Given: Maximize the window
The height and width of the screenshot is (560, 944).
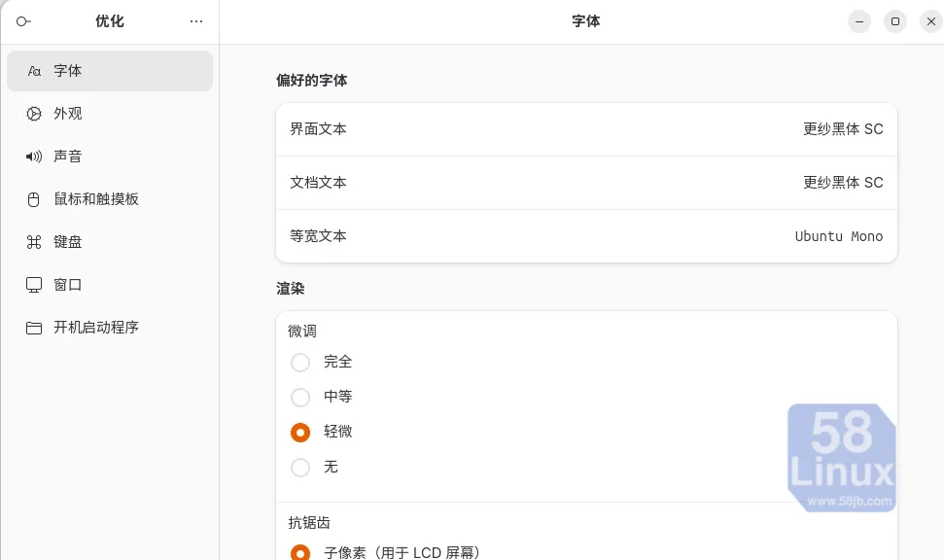Looking at the screenshot, I should tap(895, 21).
